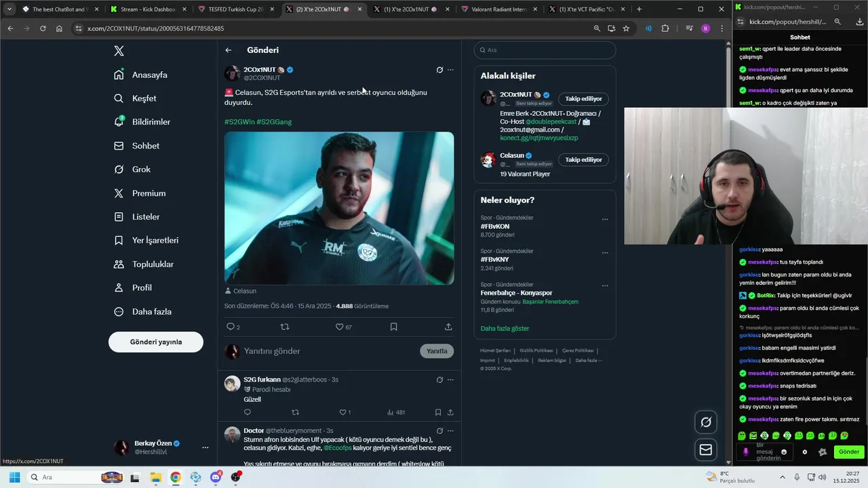This screenshot has height=488, width=868.
Task: Like the main post with 67 likes
Action: [343, 327]
